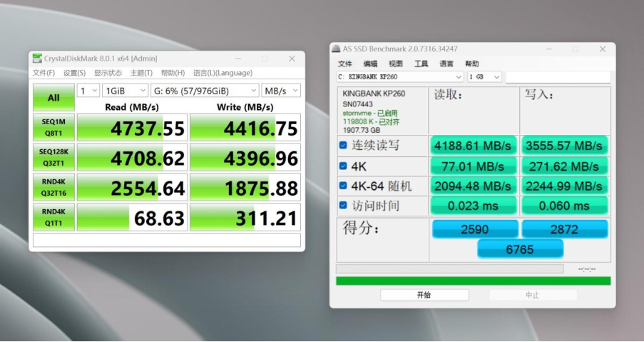Open CrystalDiskMark 语言(L)(Language) menu
This screenshot has width=644, height=342.
223,73
